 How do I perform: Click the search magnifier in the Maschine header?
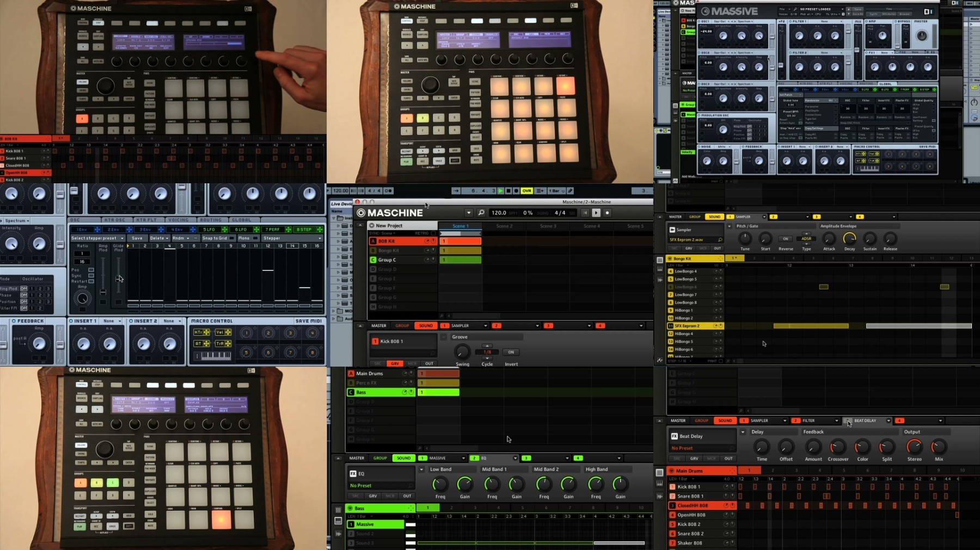(x=481, y=213)
